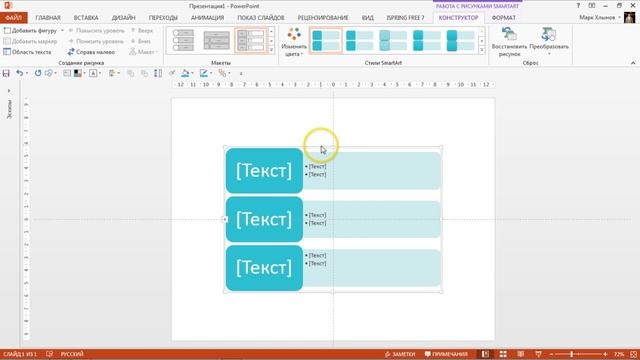Select the highlighted third layout thumbnail
The width and height of the screenshot is (640, 360).
(251, 40)
